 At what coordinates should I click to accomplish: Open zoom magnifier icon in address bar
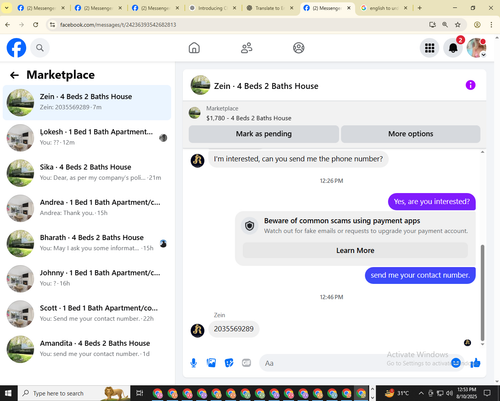pyautogui.click(x=445, y=25)
